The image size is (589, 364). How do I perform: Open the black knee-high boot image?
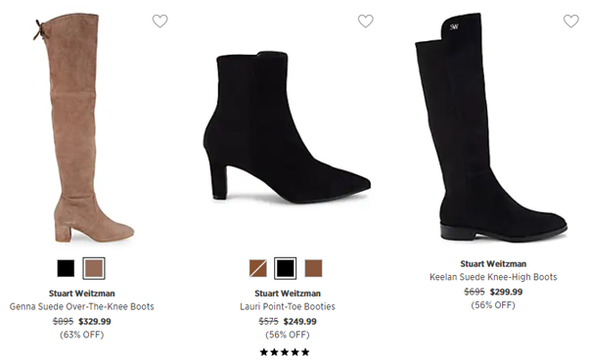tap(490, 127)
